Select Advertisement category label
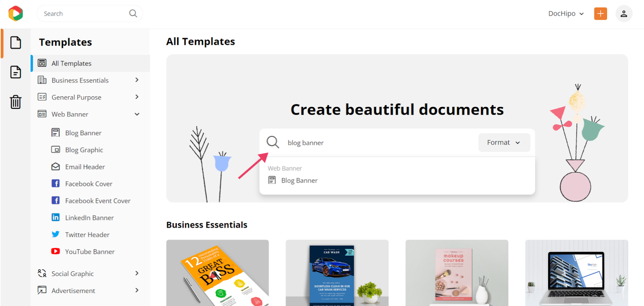Viewport: 644px width, 306px height. point(73,291)
